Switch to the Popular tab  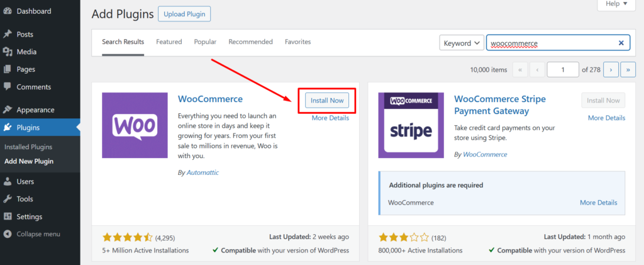tap(206, 42)
